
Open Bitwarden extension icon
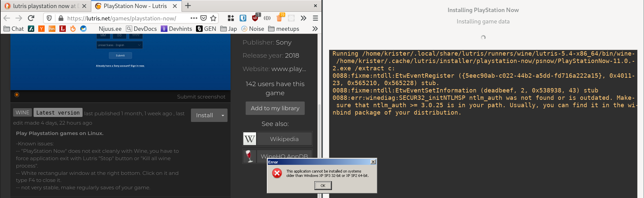243,18
